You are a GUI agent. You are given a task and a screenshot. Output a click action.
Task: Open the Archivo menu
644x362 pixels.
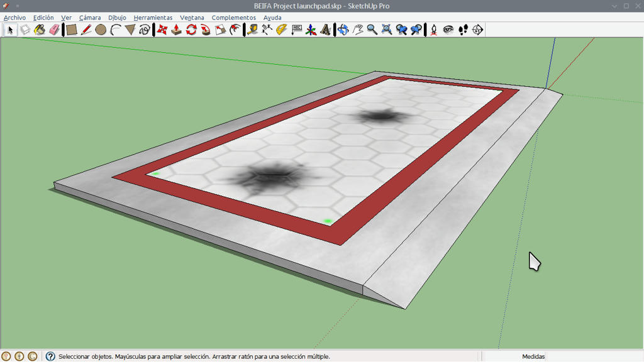pos(15,18)
